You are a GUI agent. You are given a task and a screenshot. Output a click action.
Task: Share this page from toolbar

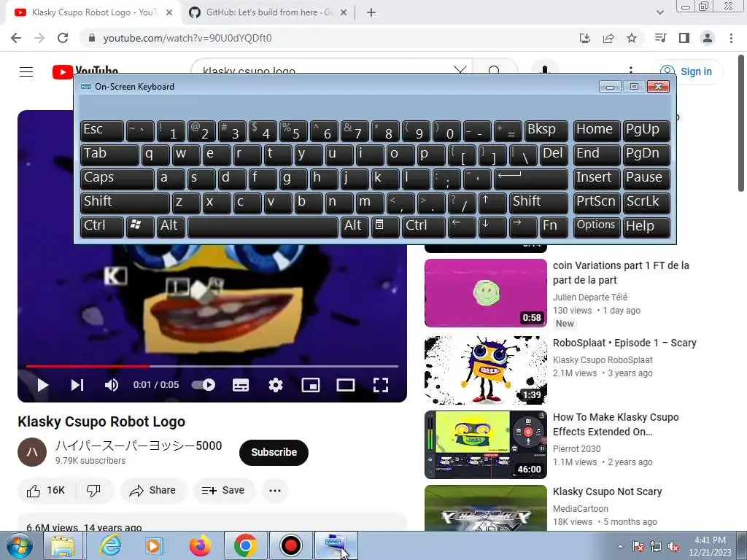click(x=608, y=38)
